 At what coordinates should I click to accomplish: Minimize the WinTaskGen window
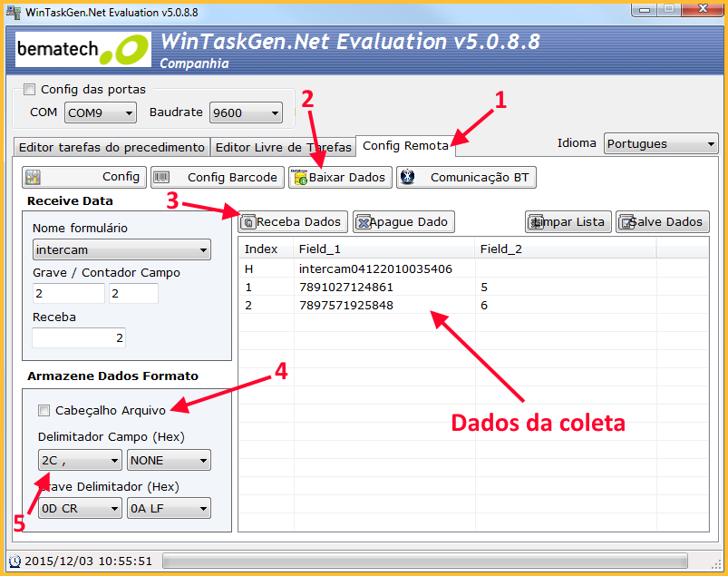(x=645, y=9)
